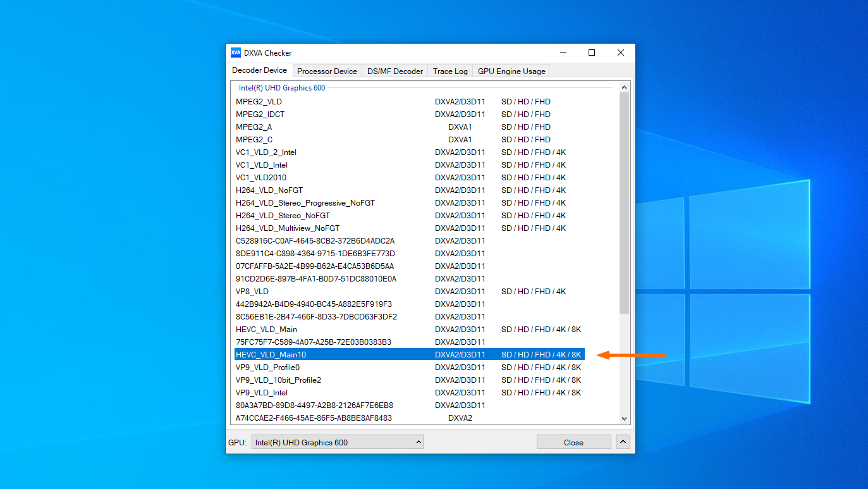Select the MPEG2_VLD decoder row
Image resolution: width=868 pixels, height=489 pixels.
tap(259, 102)
